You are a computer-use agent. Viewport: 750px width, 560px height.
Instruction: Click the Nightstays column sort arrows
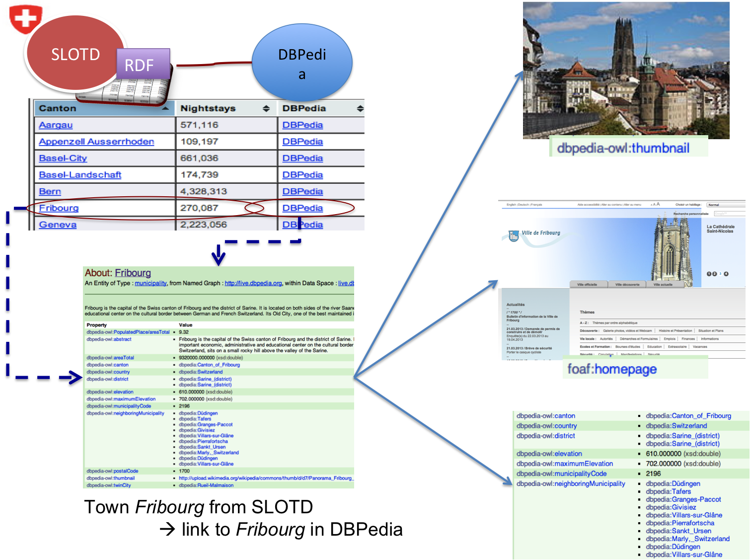[x=266, y=108]
